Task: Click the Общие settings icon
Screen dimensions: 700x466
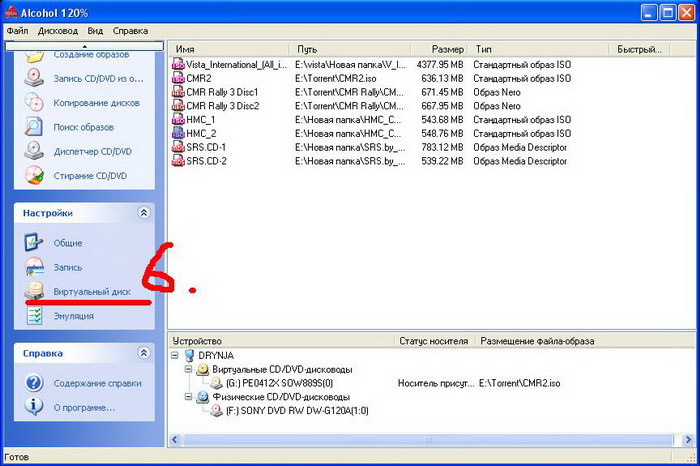Action: tap(34, 243)
